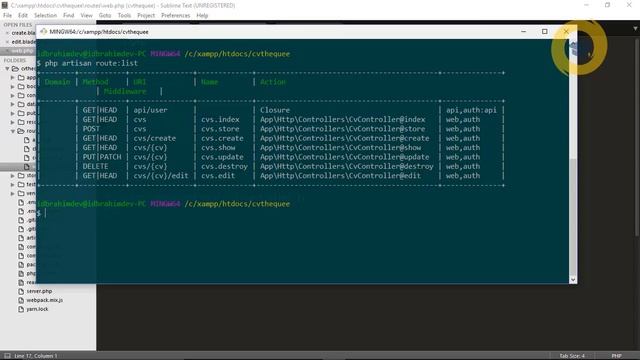Image resolution: width=640 pixels, height=360 pixels.
Task: Click the php file icon in sidebar
Action: [x=21, y=273]
